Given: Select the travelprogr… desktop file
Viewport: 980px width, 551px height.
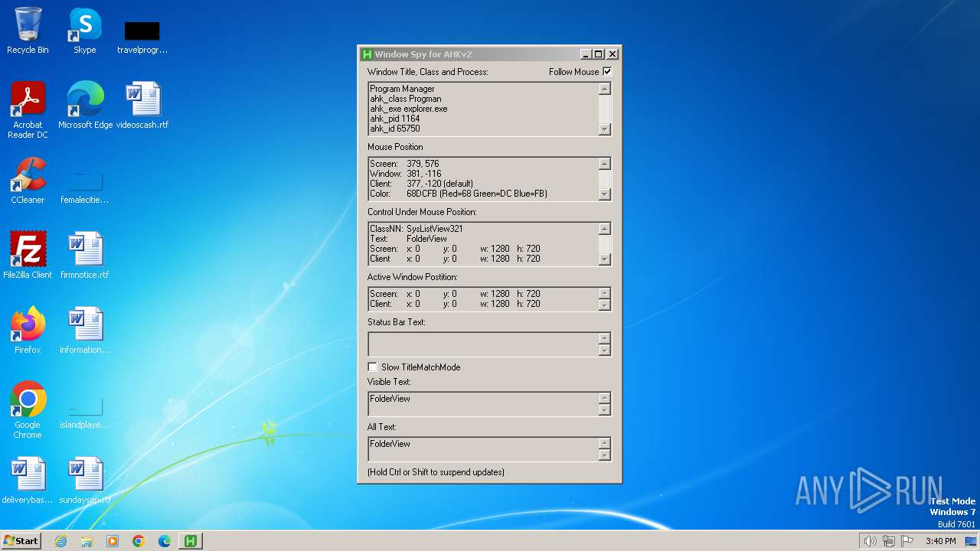Looking at the screenshot, I should 142,37.
